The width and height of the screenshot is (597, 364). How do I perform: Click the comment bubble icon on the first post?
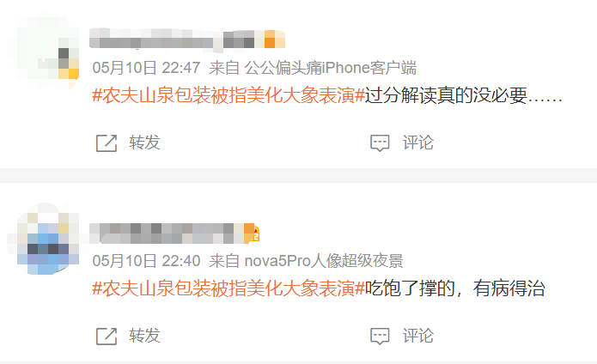380,143
